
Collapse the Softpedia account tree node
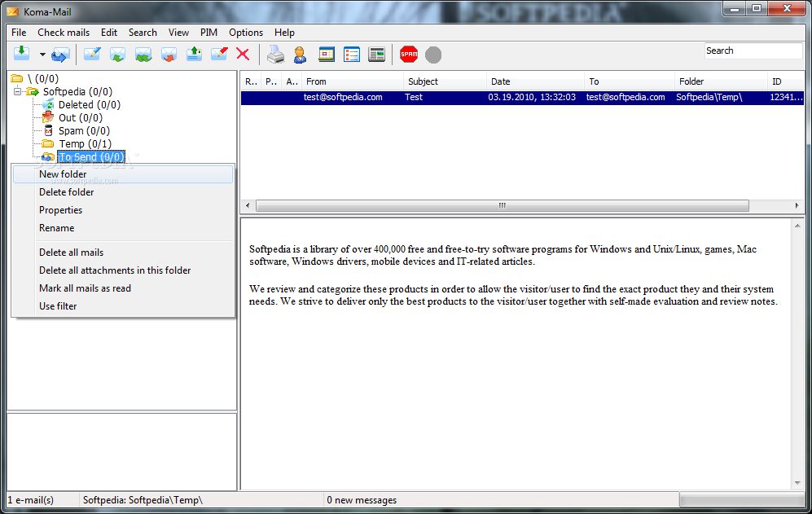(x=17, y=92)
